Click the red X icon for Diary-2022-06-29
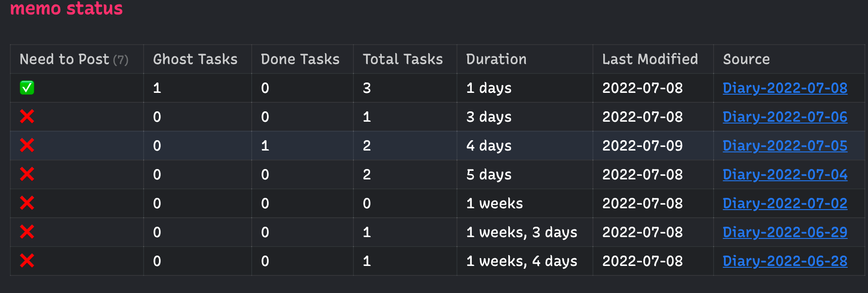Viewport: 868px width, 293px height. click(27, 232)
